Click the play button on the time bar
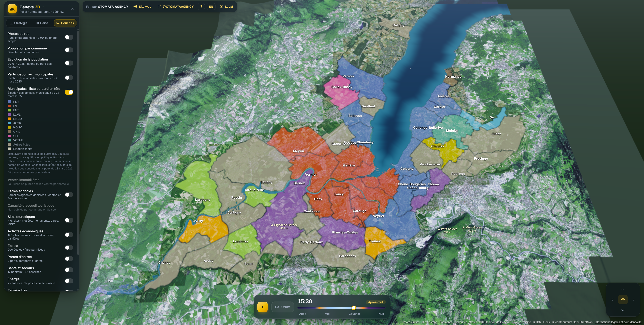The width and height of the screenshot is (644, 325). point(262,307)
